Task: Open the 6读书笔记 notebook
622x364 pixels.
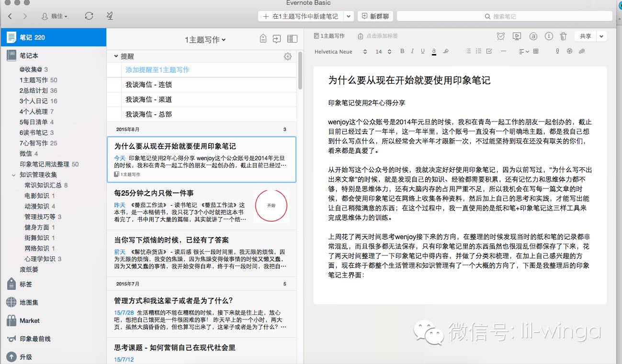Action: (x=36, y=132)
